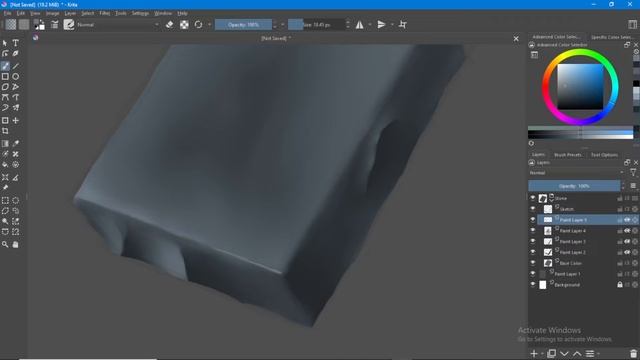Toggle inherit alpha on Paint Layer 2
This screenshot has height=360, width=640.
pyautogui.click(x=627, y=252)
